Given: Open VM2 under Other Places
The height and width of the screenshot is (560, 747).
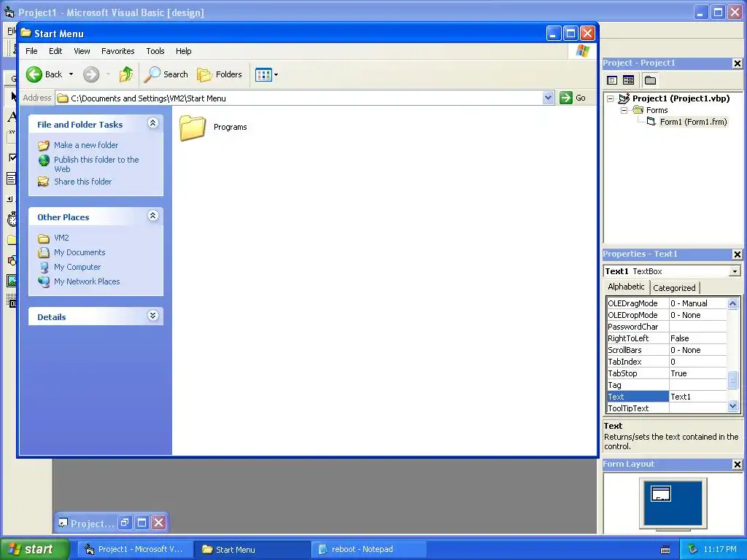Looking at the screenshot, I should pyautogui.click(x=61, y=238).
